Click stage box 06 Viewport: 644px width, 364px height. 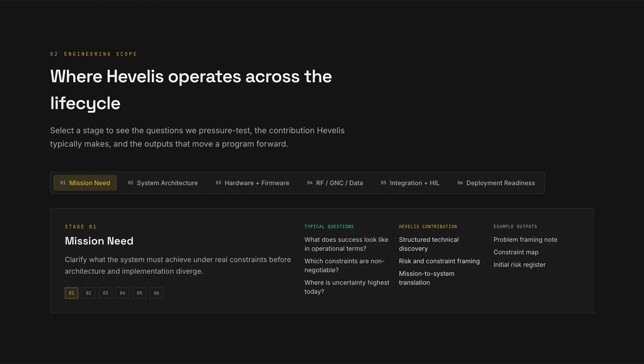[x=156, y=293]
